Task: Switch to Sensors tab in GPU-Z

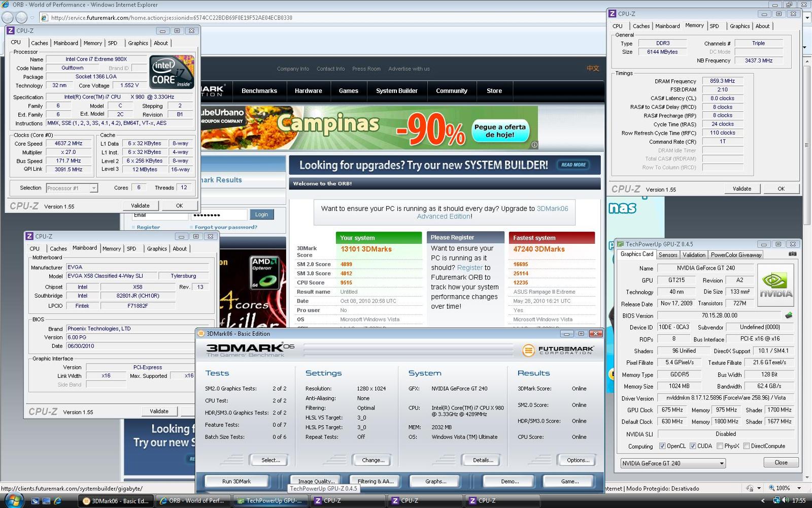Action: pos(668,255)
